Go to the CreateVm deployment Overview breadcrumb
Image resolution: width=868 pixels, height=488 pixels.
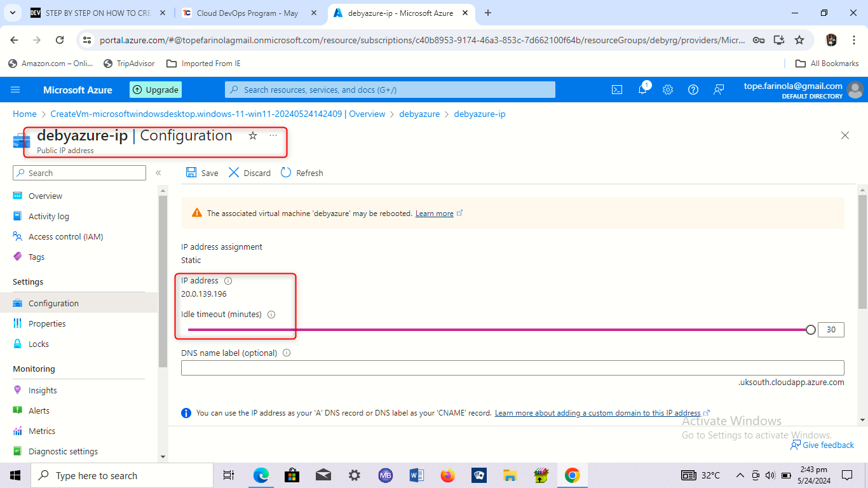(x=218, y=114)
